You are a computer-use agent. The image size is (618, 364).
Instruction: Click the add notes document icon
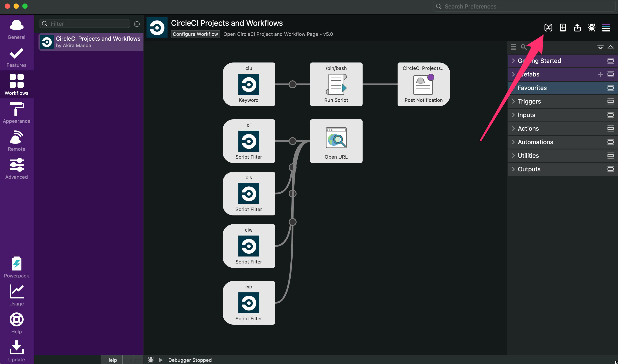[x=562, y=28]
